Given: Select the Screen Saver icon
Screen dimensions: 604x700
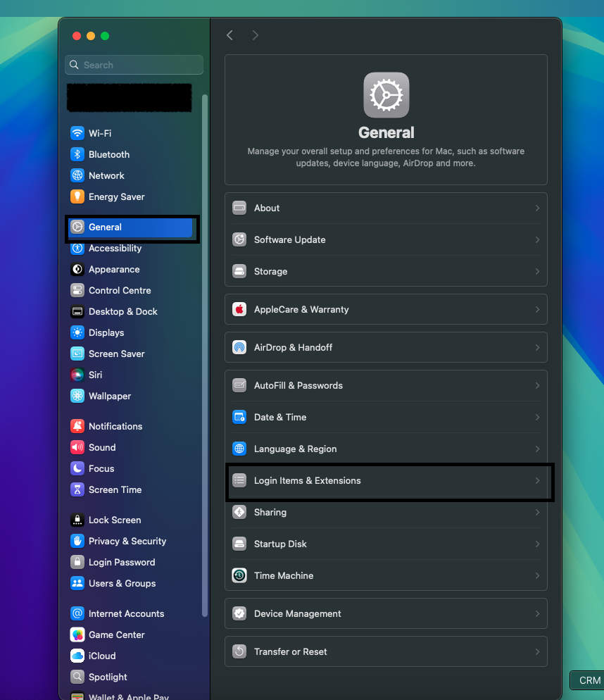Looking at the screenshot, I should 77,354.
